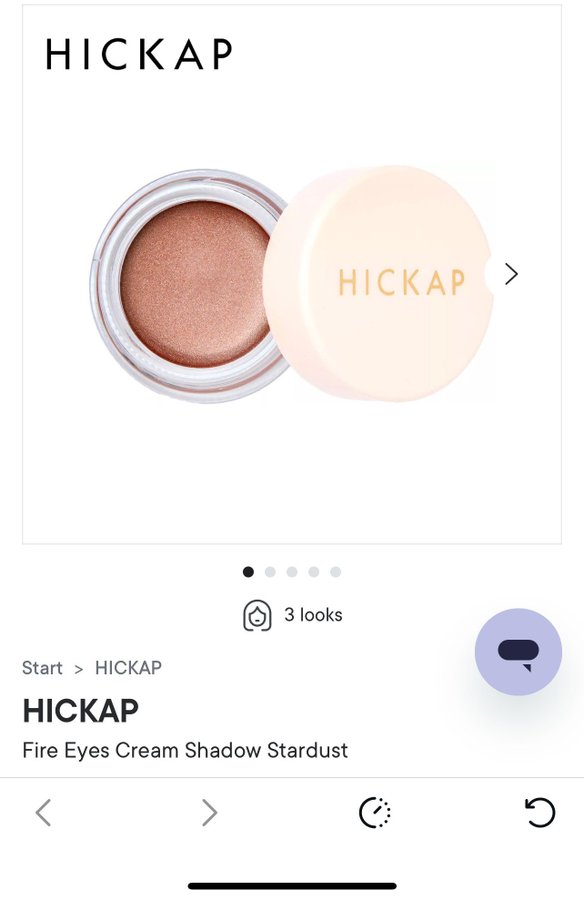Open the HICKAP breadcrumb link

point(128,668)
